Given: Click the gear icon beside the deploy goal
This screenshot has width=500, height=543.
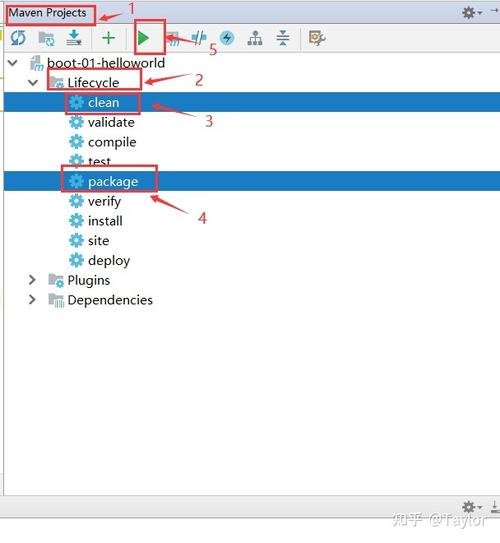Looking at the screenshot, I should (x=76, y=260).
